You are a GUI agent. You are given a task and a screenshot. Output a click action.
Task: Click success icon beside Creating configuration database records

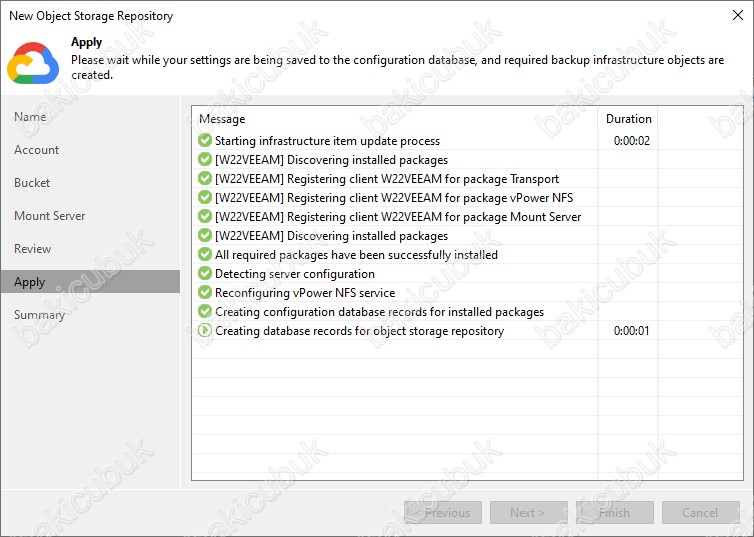[x=205, y=312]
